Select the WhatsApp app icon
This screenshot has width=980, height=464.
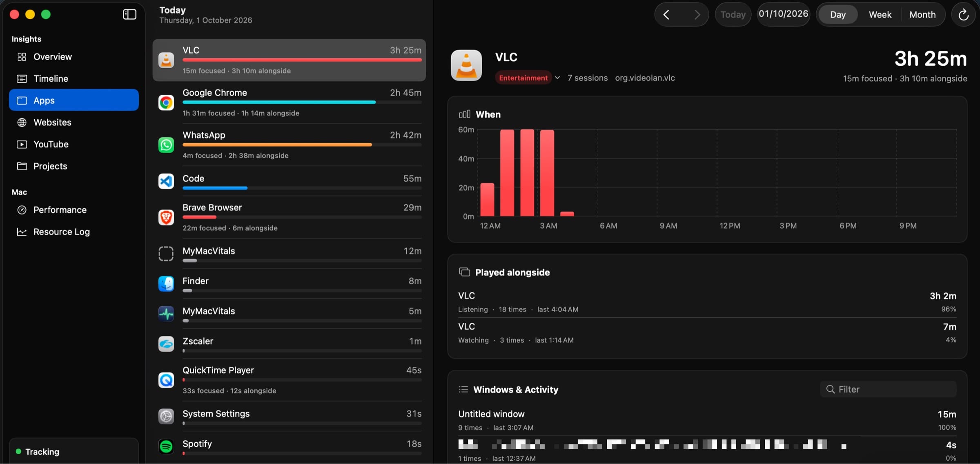point(166,145)
